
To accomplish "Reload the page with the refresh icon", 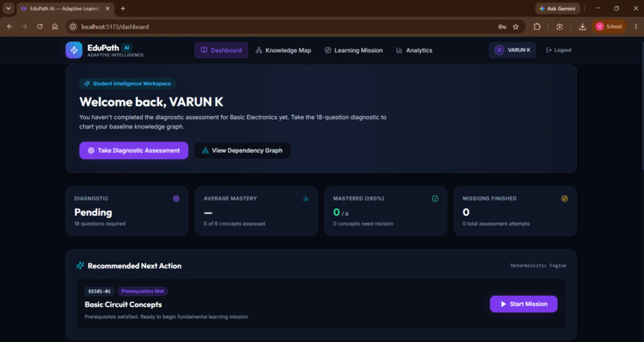I will [x=40, y=26].
